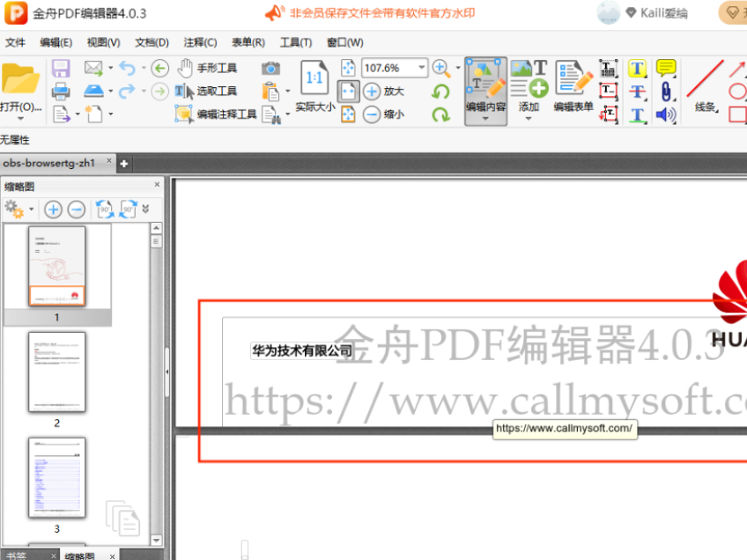
Task: Shrink thumbnails with the minus icon
Action: pos(77,209)
